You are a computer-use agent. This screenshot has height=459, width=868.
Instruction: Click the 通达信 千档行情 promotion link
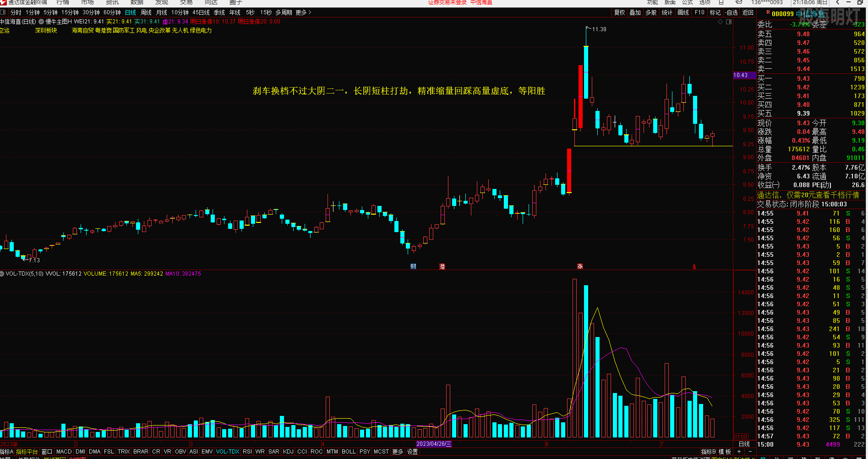click(808, 195)
